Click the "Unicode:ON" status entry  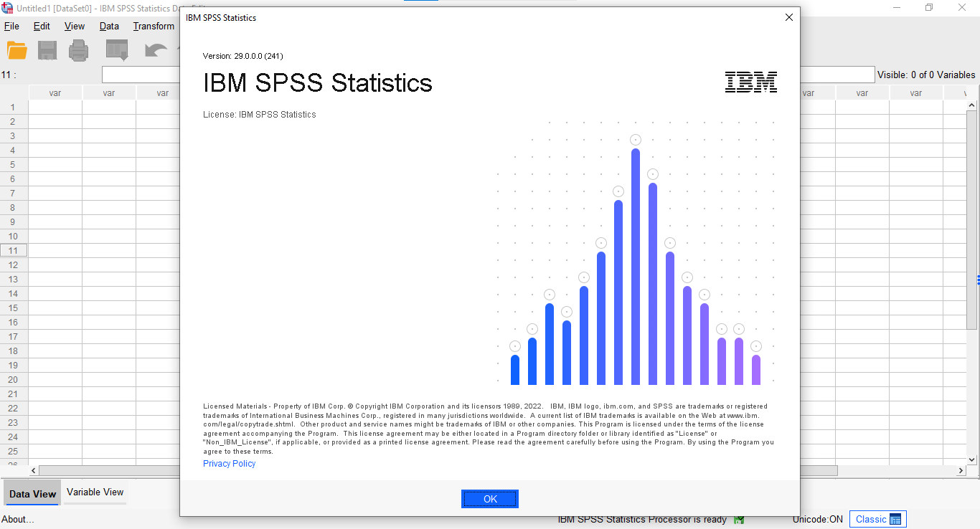[818, 519]
